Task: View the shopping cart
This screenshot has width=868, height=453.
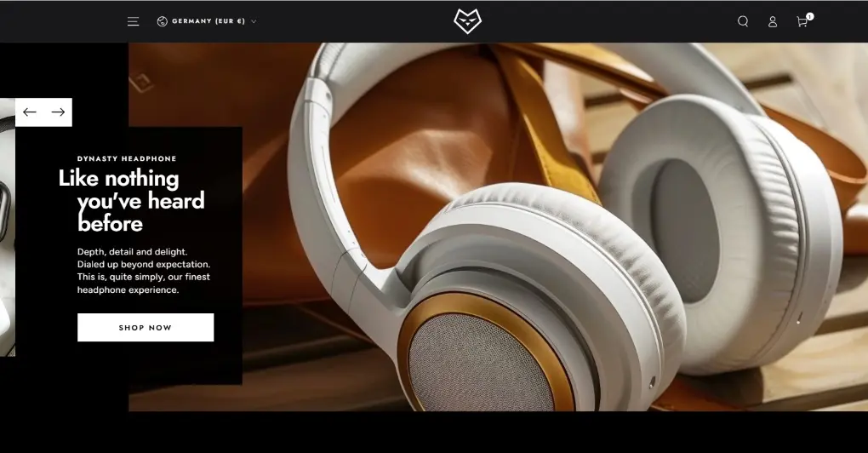Action: [x=801, y=22]
